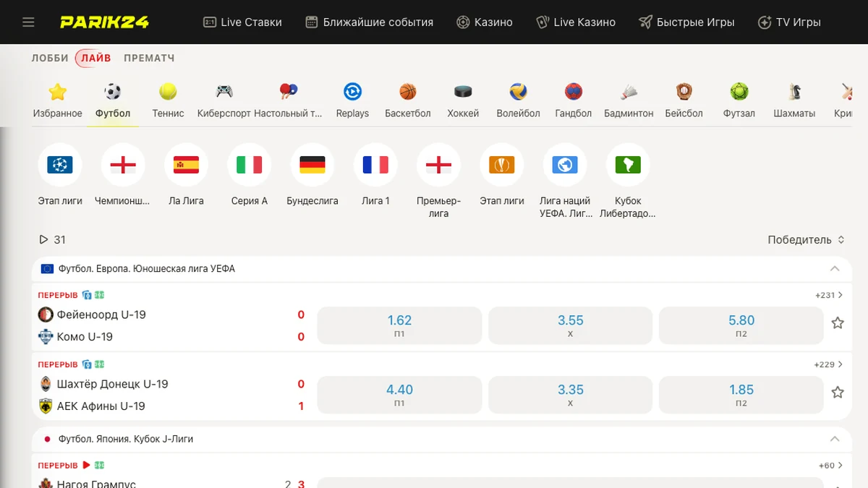Open the La Liga Spain flag
Image resolution: width=868 pixels, height=488 pixels.
186,166
